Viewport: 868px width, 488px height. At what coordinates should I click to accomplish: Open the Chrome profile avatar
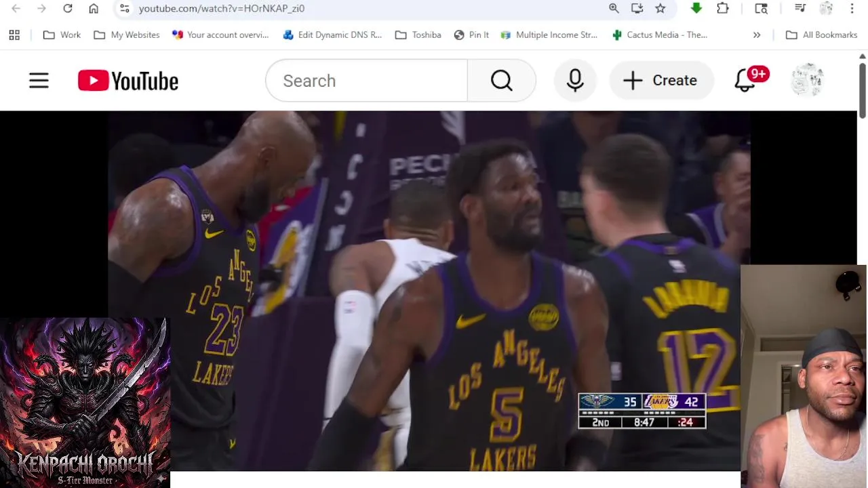826,9
